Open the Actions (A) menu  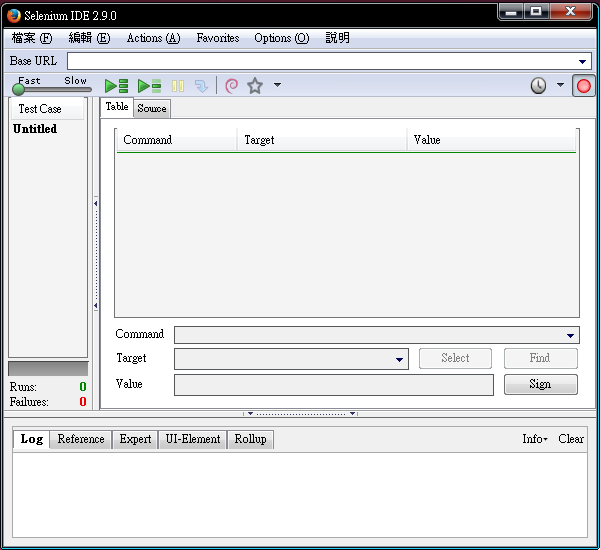pyautogui.click(x=153, y=38)
